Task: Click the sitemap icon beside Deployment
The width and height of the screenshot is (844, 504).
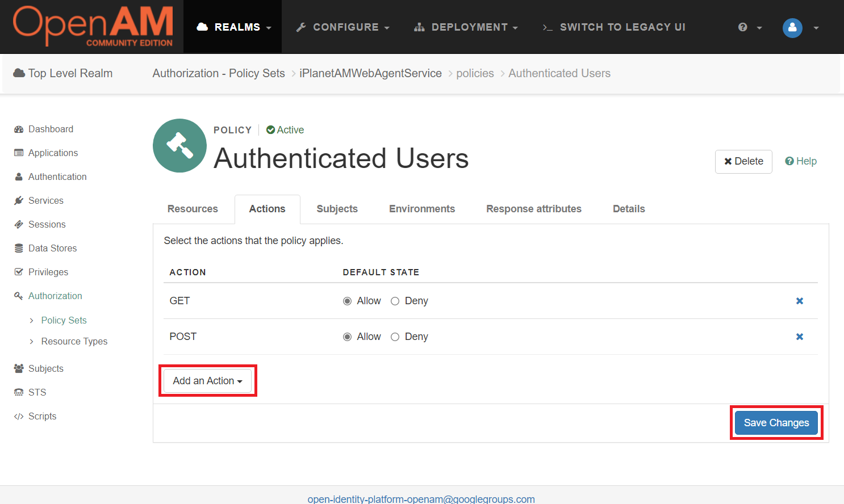Action: pos(419,27)
